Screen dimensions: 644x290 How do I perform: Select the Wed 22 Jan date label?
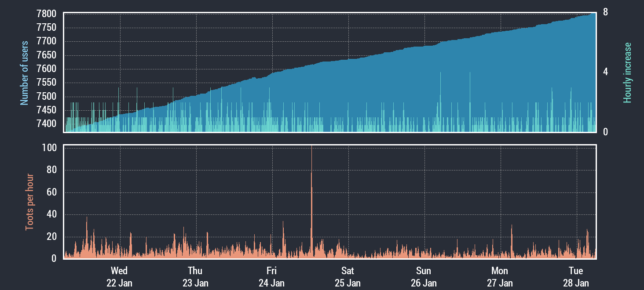click(119, 277)
